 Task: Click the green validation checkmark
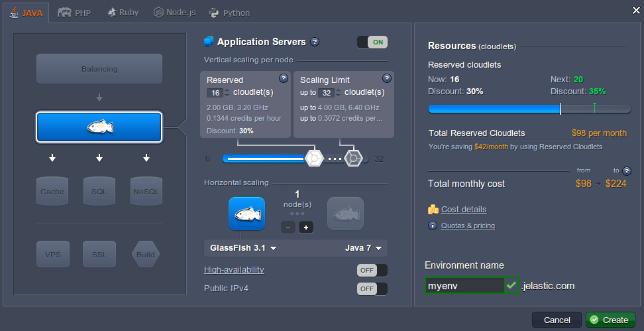click(x=511, y=285)
